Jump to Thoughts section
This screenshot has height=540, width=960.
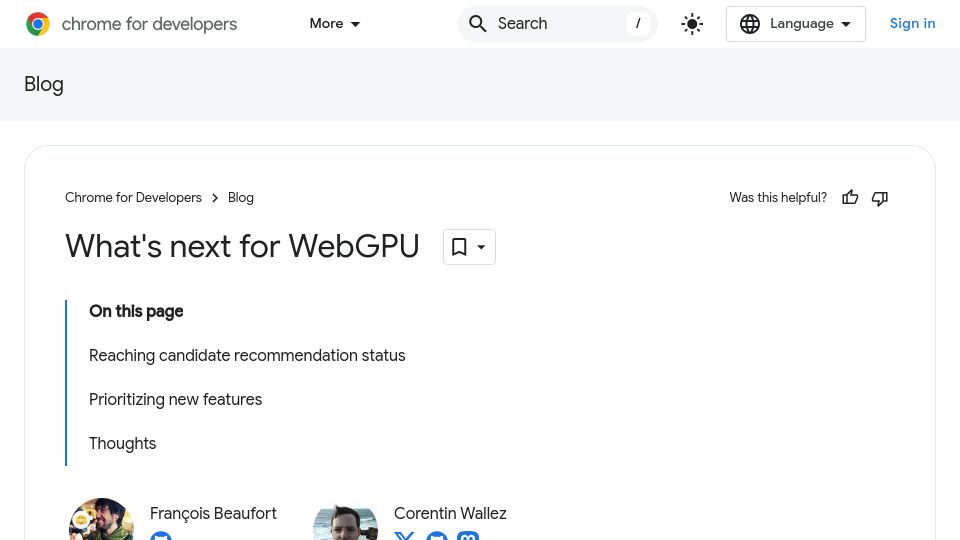click(x=122, y=444)
